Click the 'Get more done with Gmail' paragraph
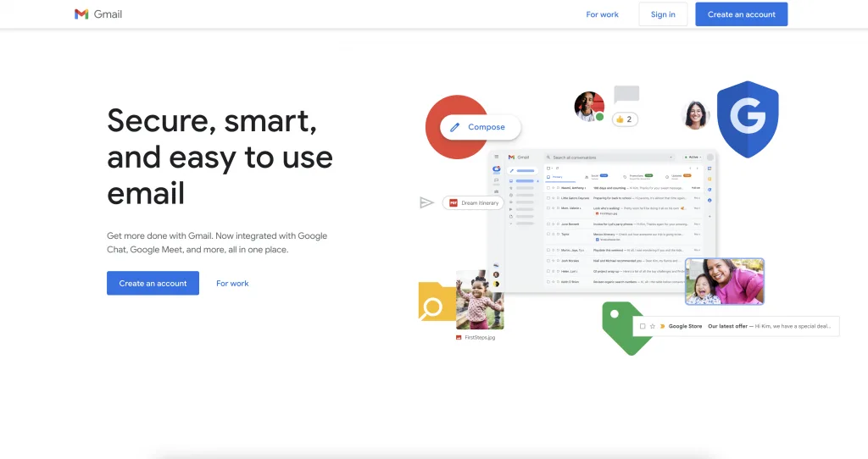Image resolution: width=868 pixels, height=459 pixels. click(217, 242)
